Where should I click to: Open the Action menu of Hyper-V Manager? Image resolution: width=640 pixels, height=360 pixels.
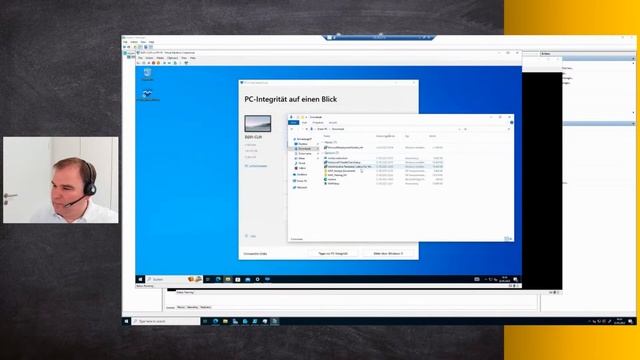click(x=134, y=42)
